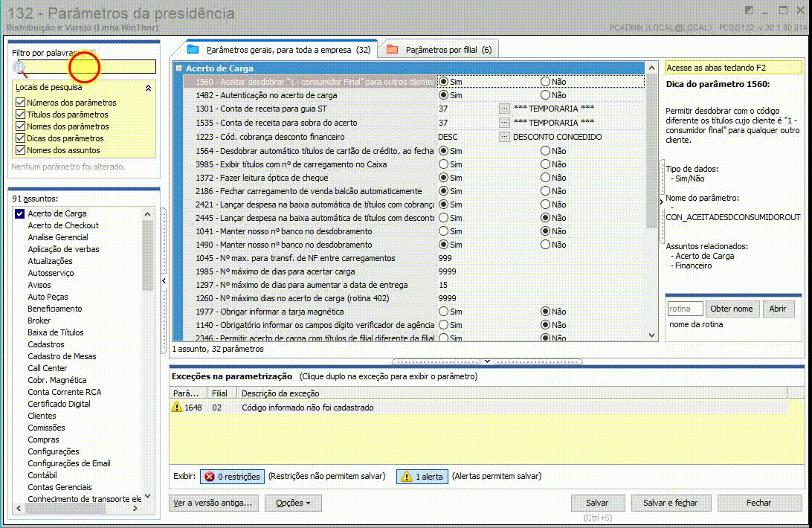The image size is (812, 528).
Task: Toggle Números dos parâmetros checkbox
Action: click(21, 103)
